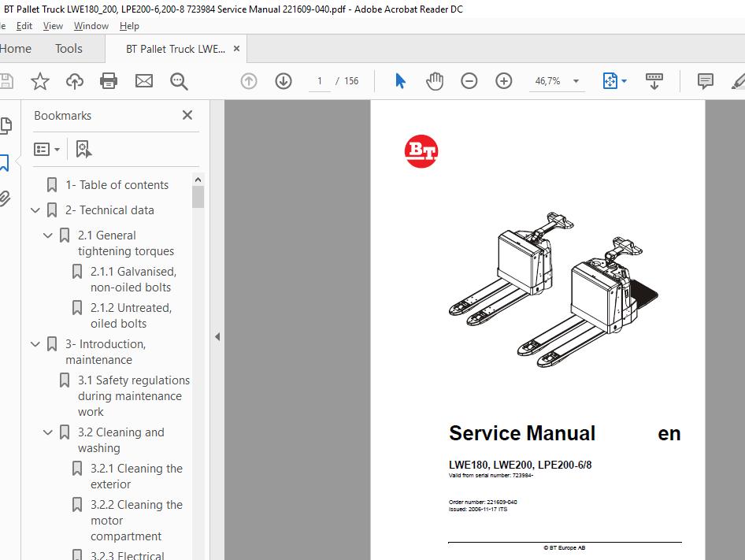Open the bookmarks options dropdown
Viewport: 745px width, 560px height.
(x=46, y=150)
